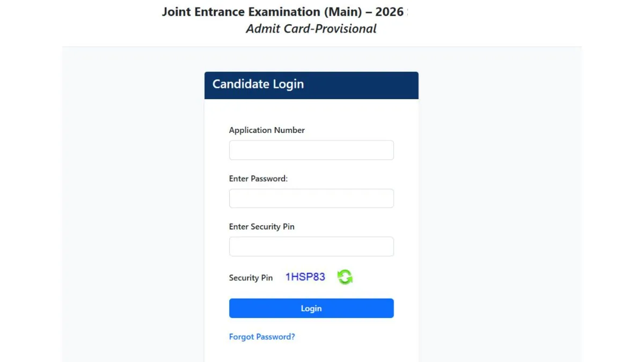Click the Security Pin caption text
Screen dimensions: 644x362
pos(251,278)
